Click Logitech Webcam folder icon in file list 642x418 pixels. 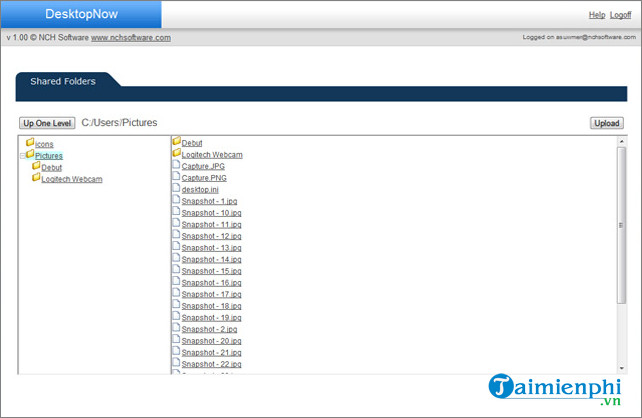(x=177, y=154)
